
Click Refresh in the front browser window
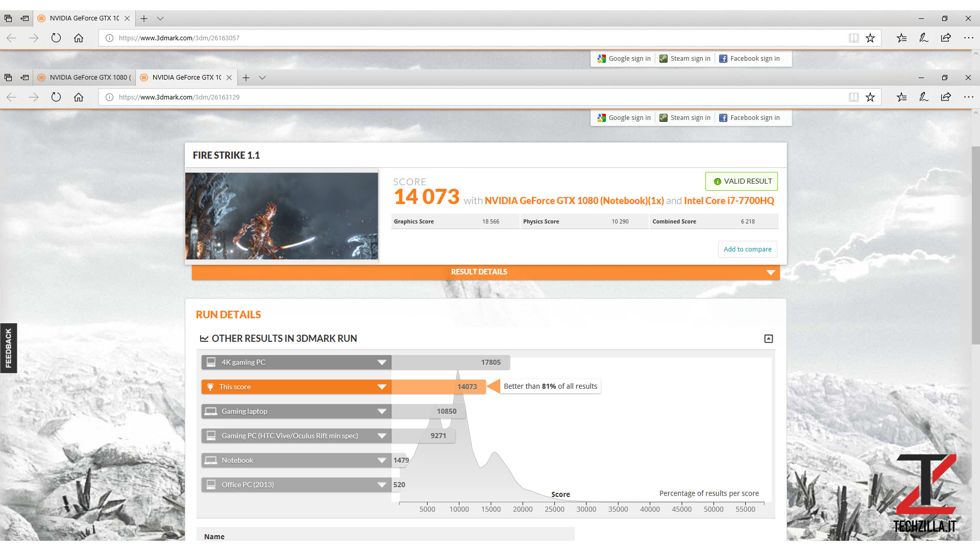click(56, 97)
